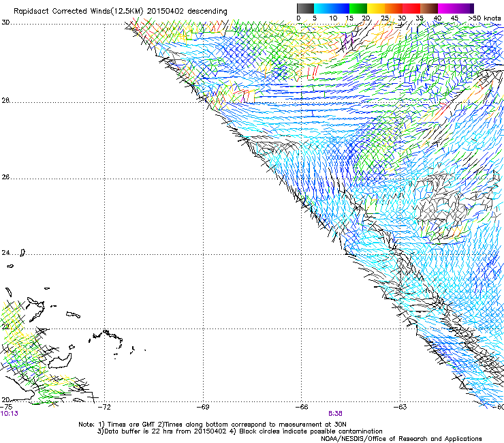Screen dimensions: 504x443
Task: Click the dark purple 45-50 knots legend swatch
Action: [464, 8]
